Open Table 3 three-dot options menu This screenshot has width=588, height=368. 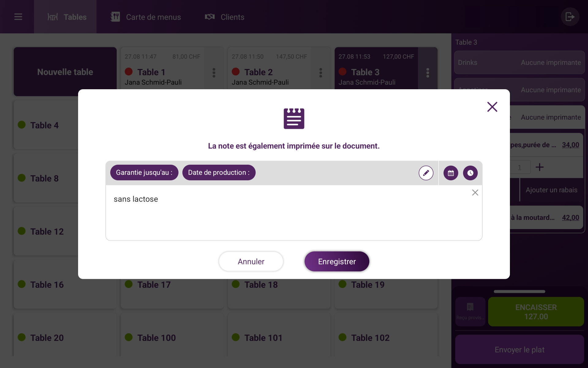pos(428,73)
